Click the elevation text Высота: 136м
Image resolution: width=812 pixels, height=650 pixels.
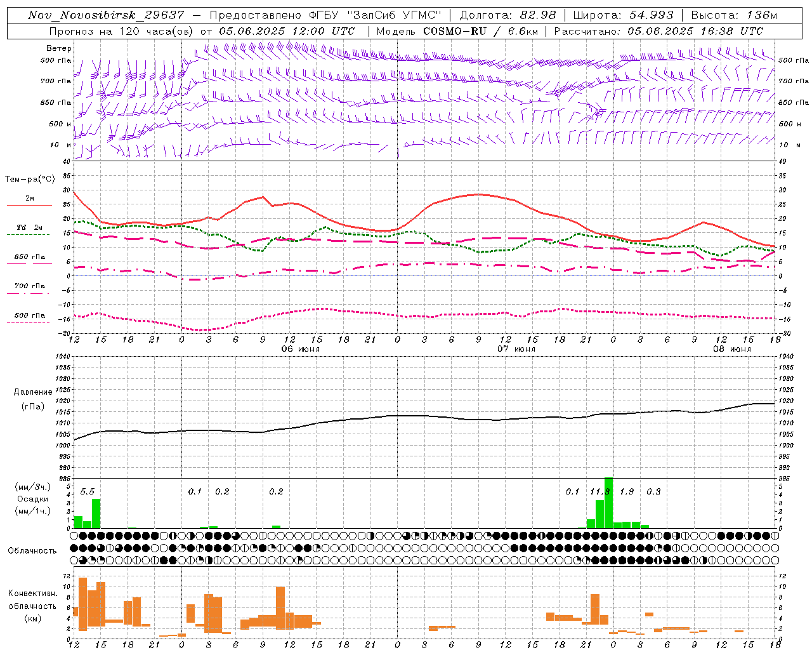click(734, 15)
